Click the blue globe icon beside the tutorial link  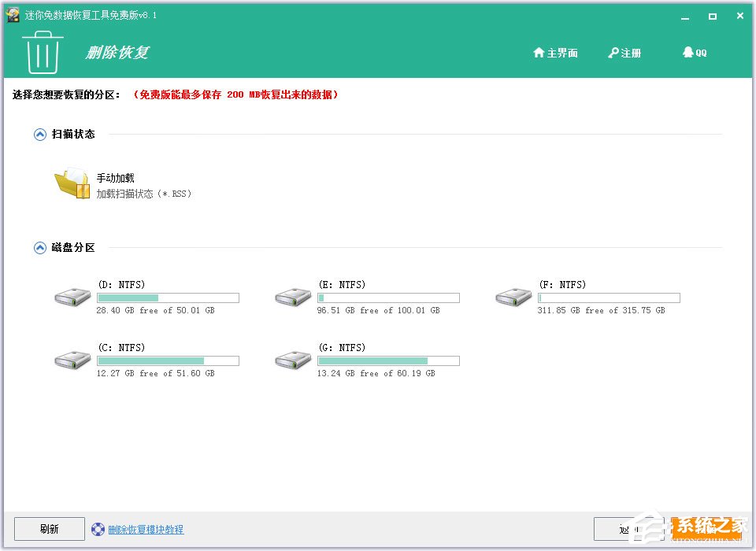coord(97,528)
